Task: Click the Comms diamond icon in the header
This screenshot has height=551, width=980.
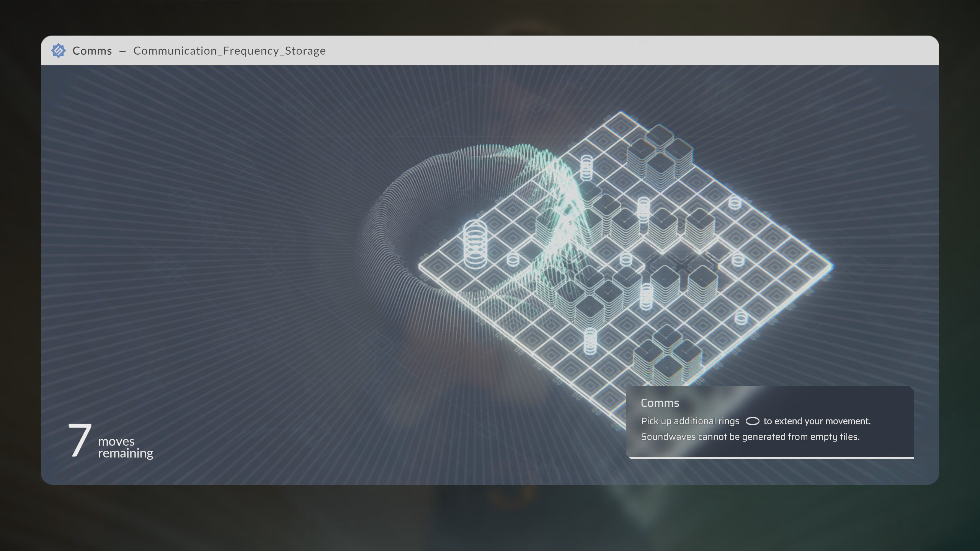Action: tap(58, 51)
